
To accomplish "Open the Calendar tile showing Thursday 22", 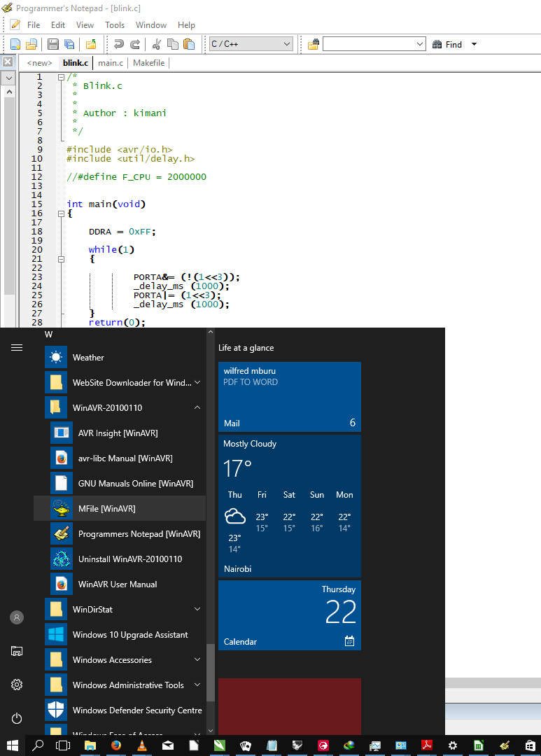I will tap(289, 615).
